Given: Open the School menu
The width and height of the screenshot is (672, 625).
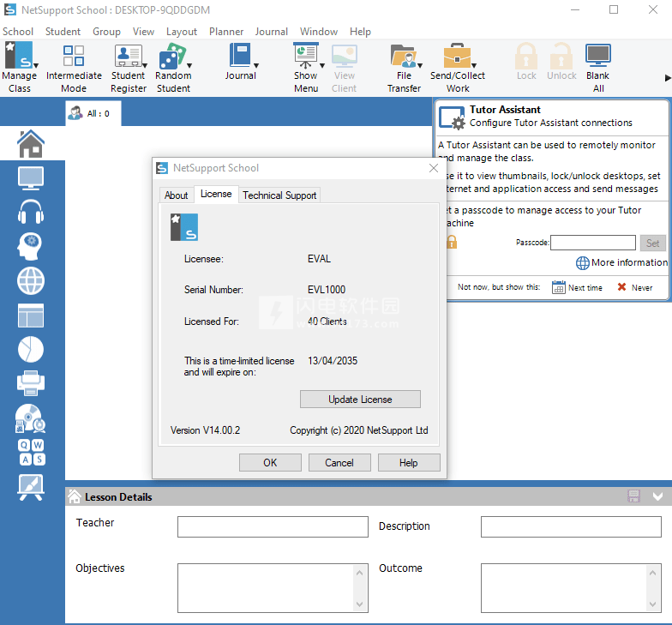Looking at the screenshot, I should 18,32.
